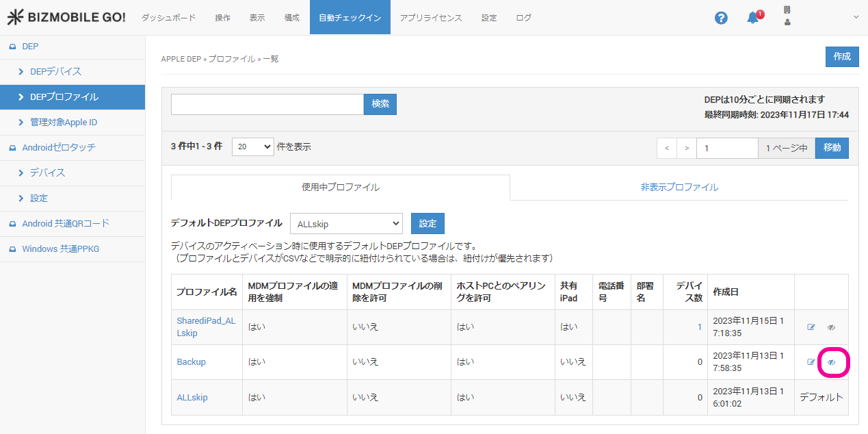Go to next page with > button

click(686, 148)
